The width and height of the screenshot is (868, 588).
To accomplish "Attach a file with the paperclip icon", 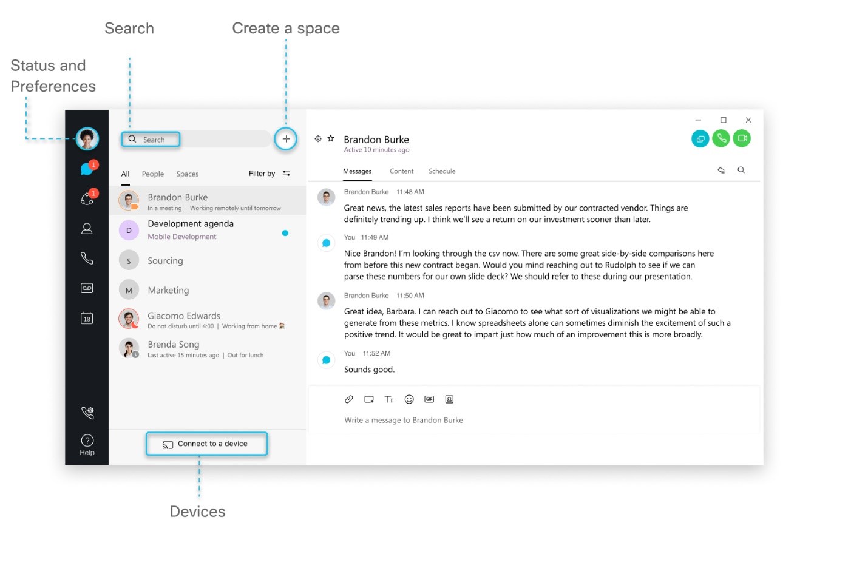I will coord(349,399).
